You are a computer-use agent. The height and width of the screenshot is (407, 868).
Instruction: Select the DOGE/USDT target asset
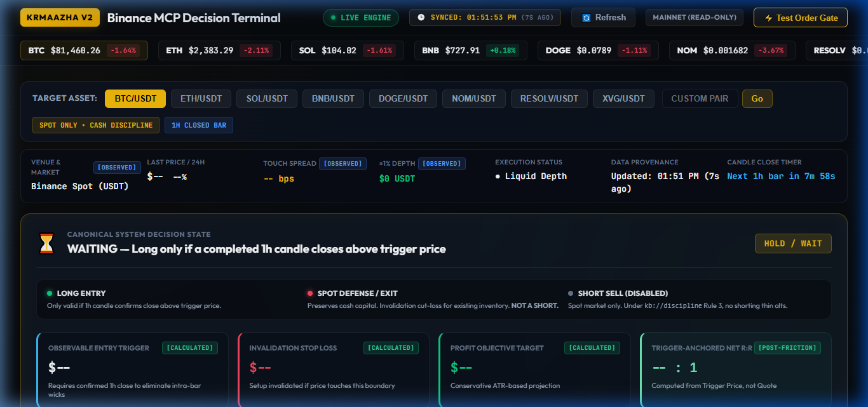(x=403, y=98)
